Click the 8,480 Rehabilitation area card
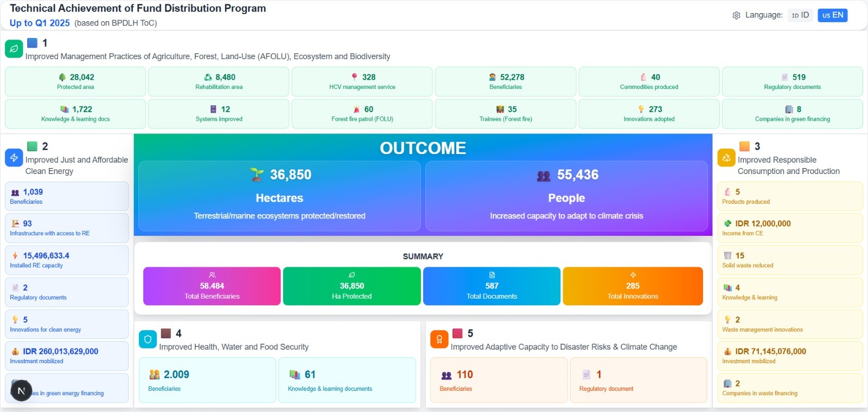 (219, 81)
